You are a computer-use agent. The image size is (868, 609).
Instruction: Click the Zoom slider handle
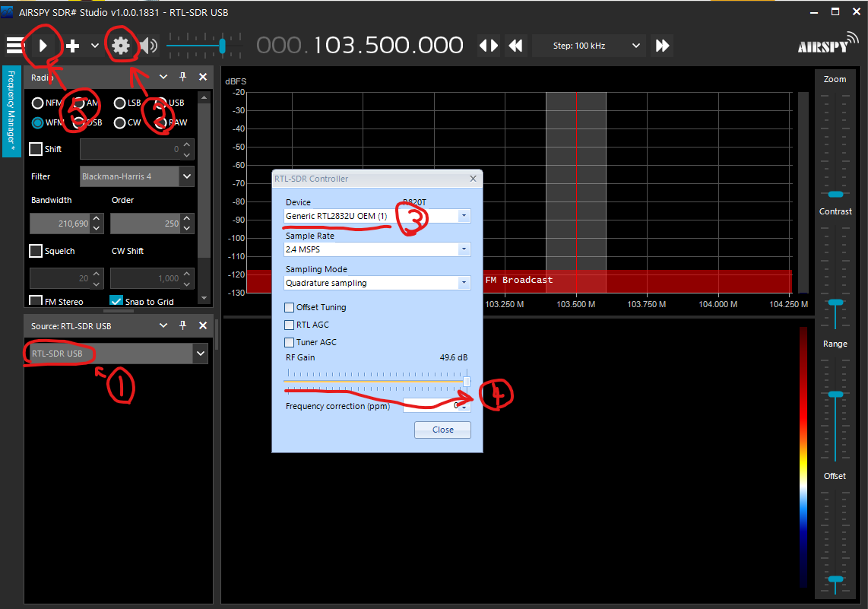(x=835, y=195)
